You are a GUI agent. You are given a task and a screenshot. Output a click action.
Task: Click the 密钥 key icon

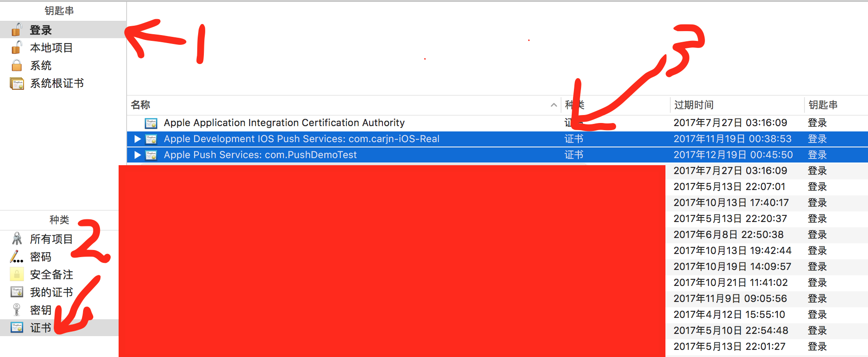click(17, 309)
